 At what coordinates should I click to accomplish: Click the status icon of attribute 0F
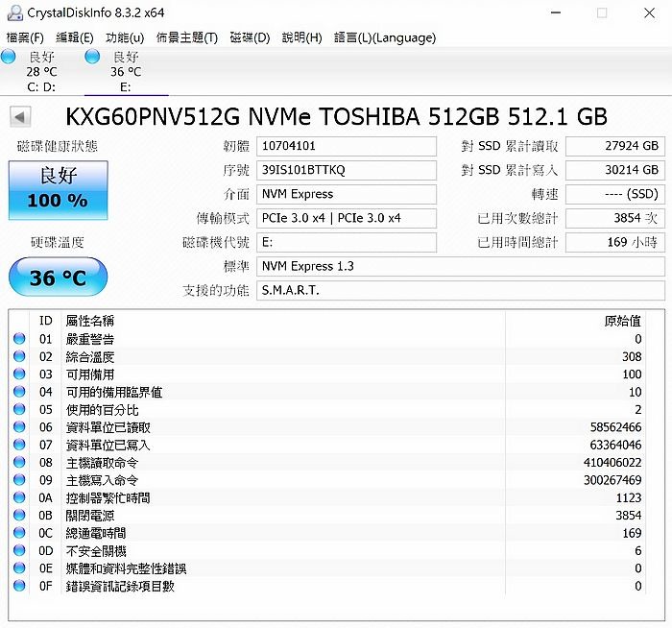pyautogui.click(x=19, y=585)
